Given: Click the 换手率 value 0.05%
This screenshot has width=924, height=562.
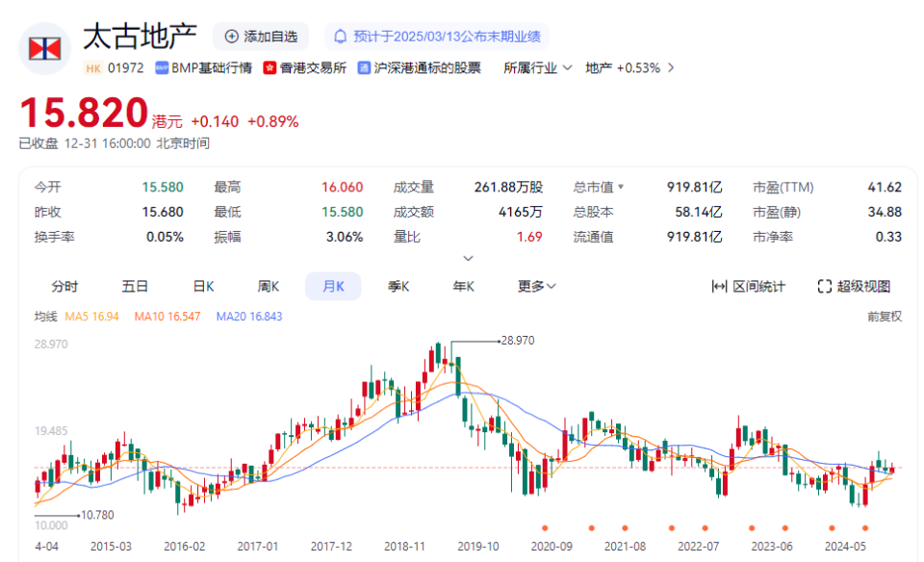Looking at the screenshot, I should pyautogui.click(x=165, y=237).
